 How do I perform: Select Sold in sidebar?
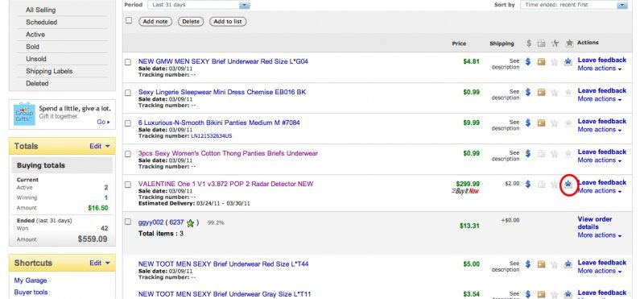coord(32,47)
